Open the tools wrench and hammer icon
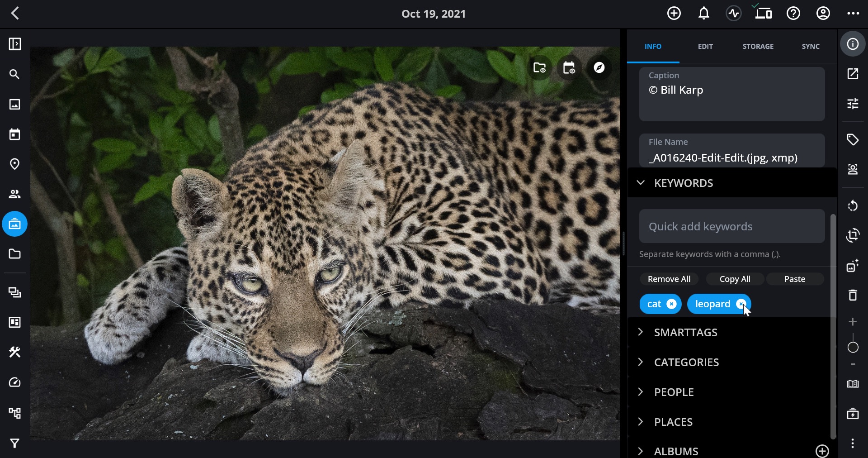The height and width of the screenshot is (458, 868). click(15, 352)
